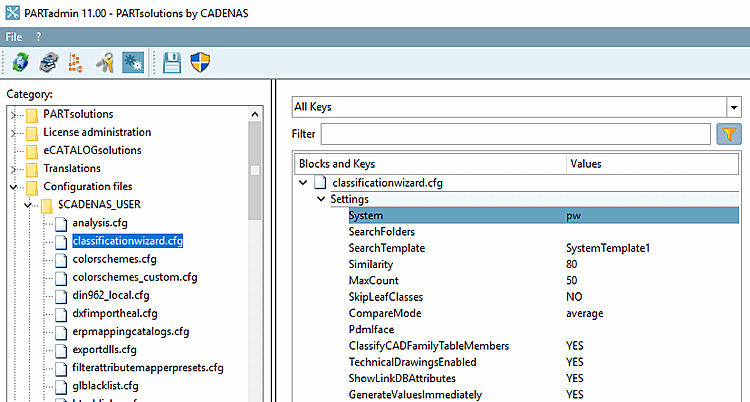
Task: Click the ShowLinkDBAttributes key
Action: pos(402,378)
